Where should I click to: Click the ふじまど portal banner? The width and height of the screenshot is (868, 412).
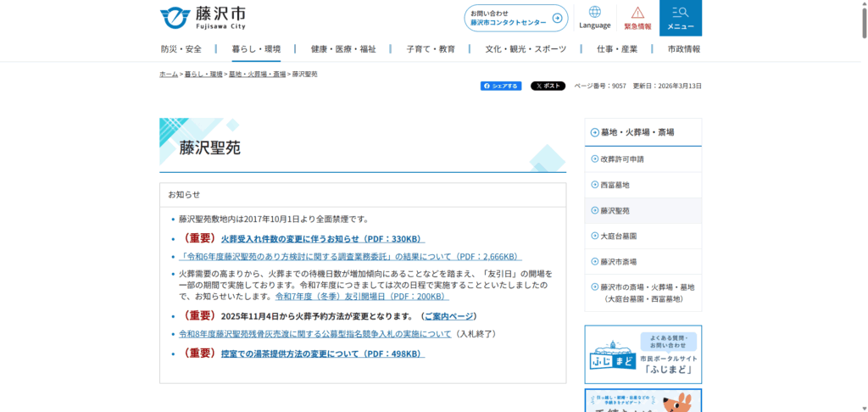point(643,354)
